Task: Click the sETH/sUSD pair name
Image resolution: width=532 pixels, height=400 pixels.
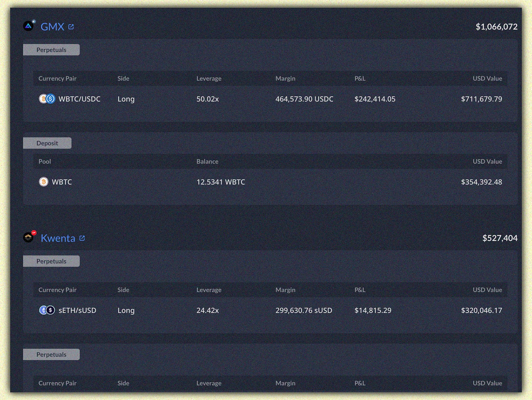Action: 77,310
